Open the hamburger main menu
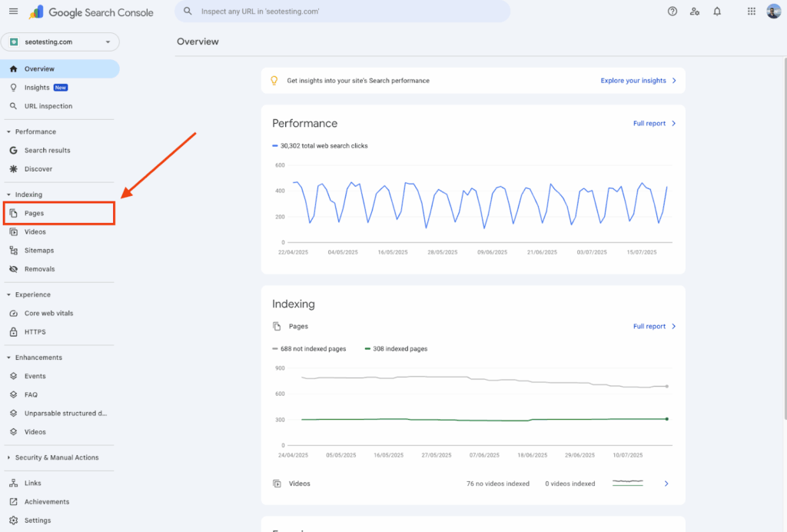The image size is (787, 532). pyautogui.click(x=14, y=11)
